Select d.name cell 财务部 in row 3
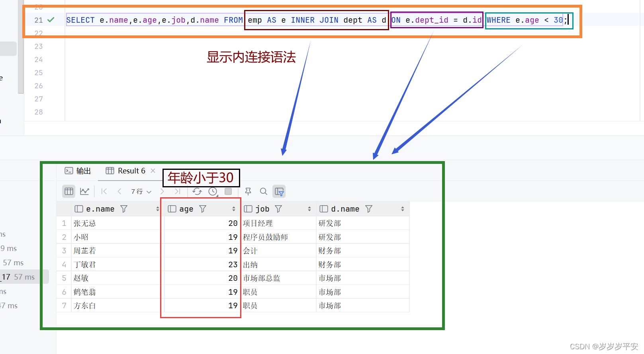Screen dimensions: 644x354 pyautogui.click(x=363, y=251)
